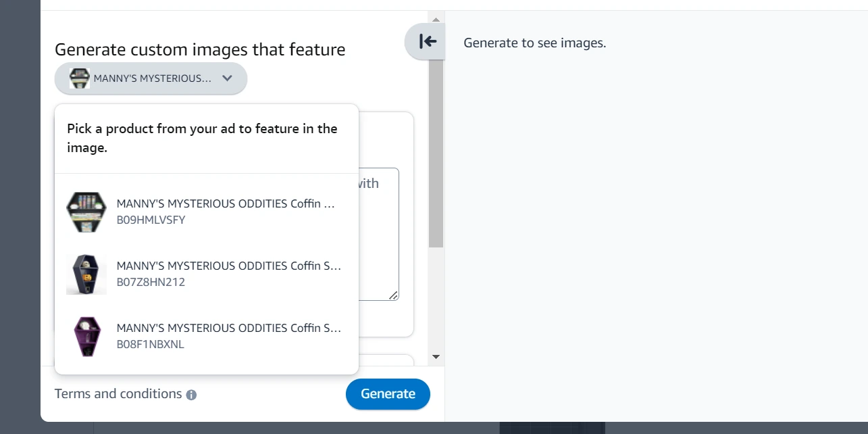Choose the third MANNY'S Coffin S… product title
The image size is (868, 434).
click(x=228, y=328)
